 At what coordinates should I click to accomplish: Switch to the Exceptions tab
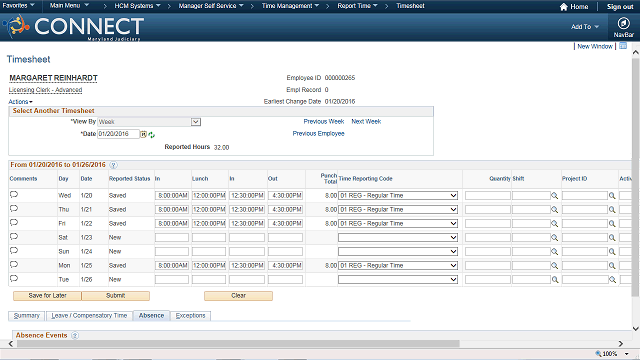pos(191,316)
